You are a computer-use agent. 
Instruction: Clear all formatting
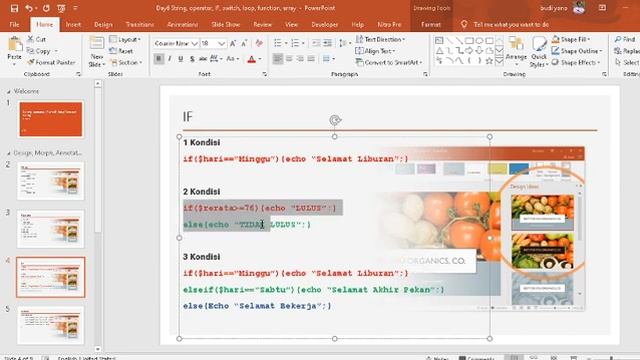coord(259,43)
